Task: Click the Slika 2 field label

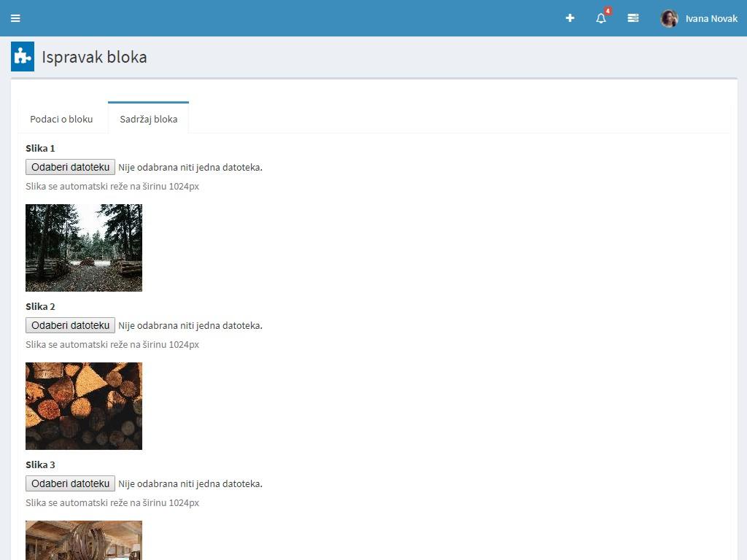Action: [40, 306]
